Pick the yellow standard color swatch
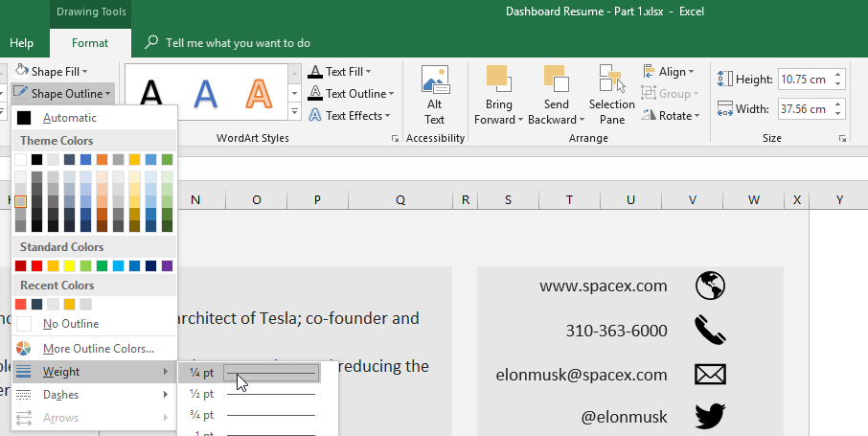The height and width of the screenshot is (436, 868). click(x=69, y=266)
